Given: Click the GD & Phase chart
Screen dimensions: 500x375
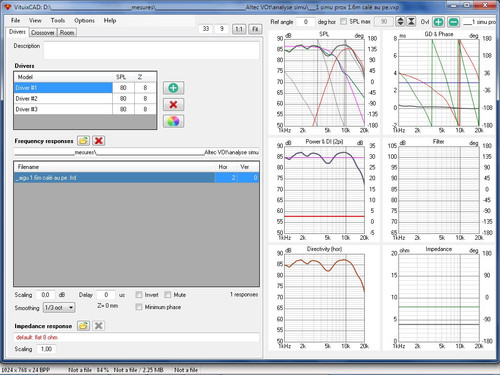Looking at the screenshot, I should [439, 82].
